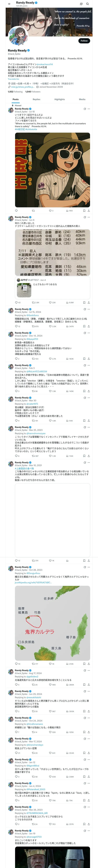98x868 pixels.
Task: Open more options on the pinned post
Action: (x=89, y=109)
